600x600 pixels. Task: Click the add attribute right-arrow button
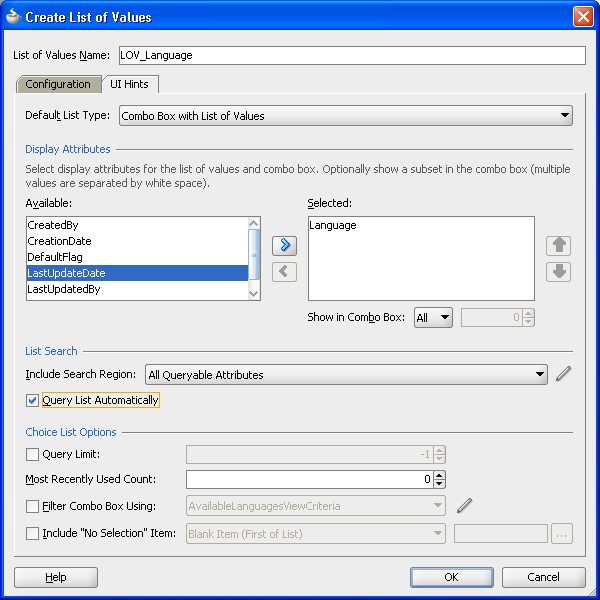285,246
